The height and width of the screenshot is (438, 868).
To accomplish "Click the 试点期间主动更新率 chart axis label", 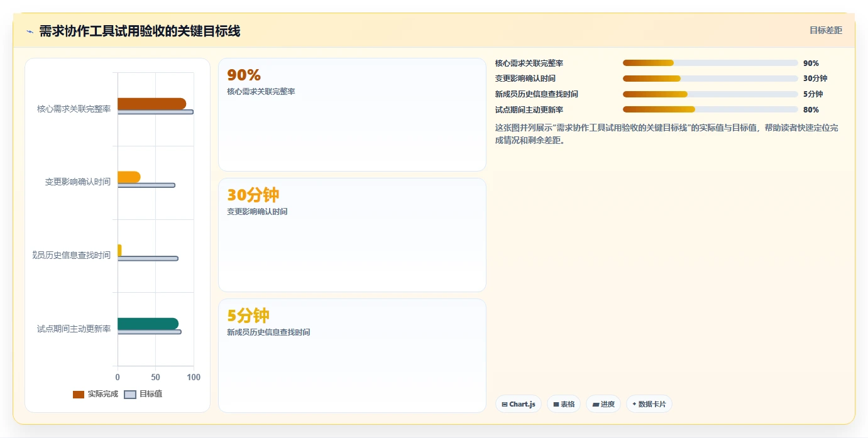I will [74, 329].
